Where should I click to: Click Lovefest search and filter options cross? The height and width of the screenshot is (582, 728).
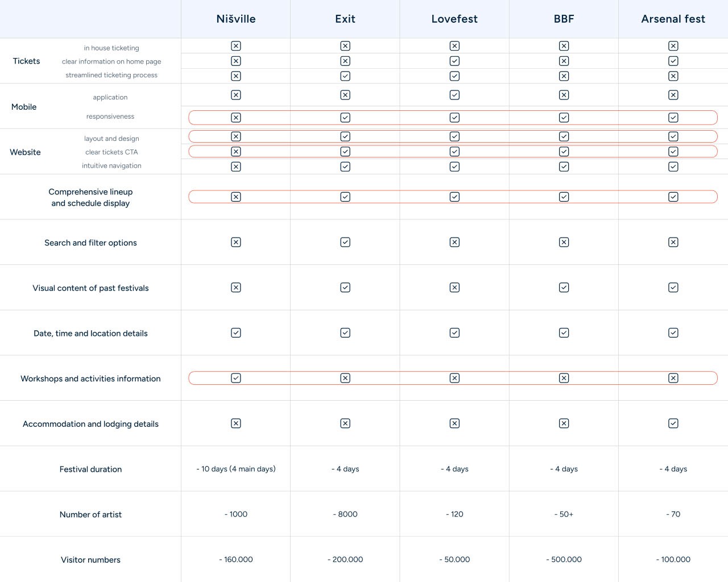[454, 242]
